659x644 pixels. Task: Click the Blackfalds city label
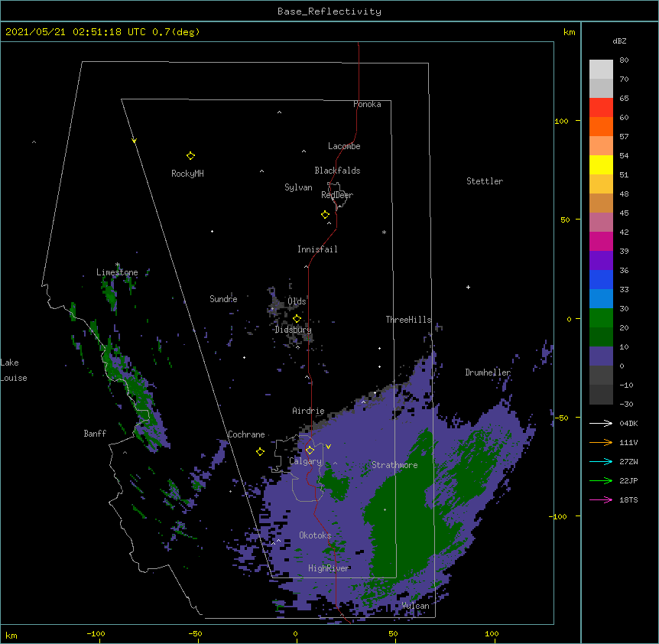pyautogui.click(x=337, y=171)
